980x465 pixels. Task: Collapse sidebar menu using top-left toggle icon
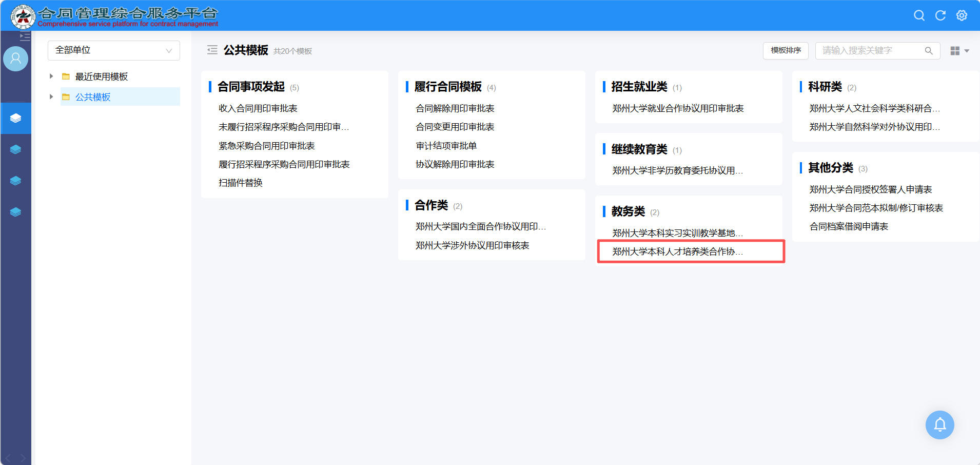click(25, 36)
